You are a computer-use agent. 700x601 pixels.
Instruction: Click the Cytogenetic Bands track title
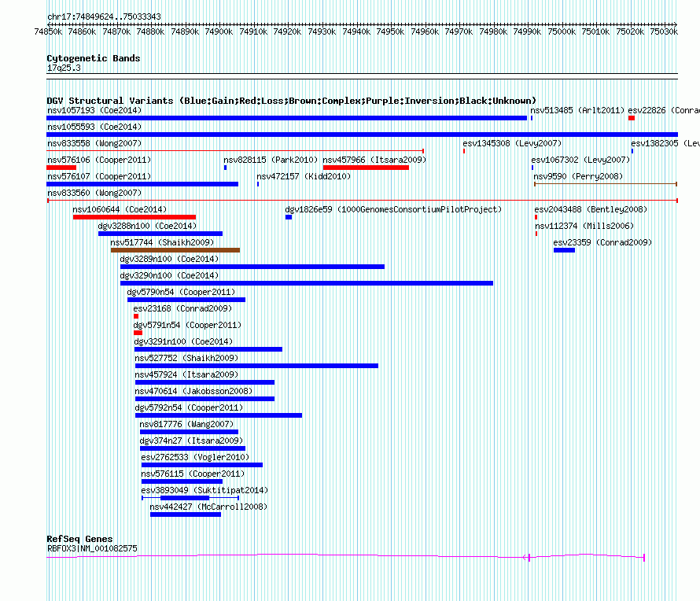(94, 58)
